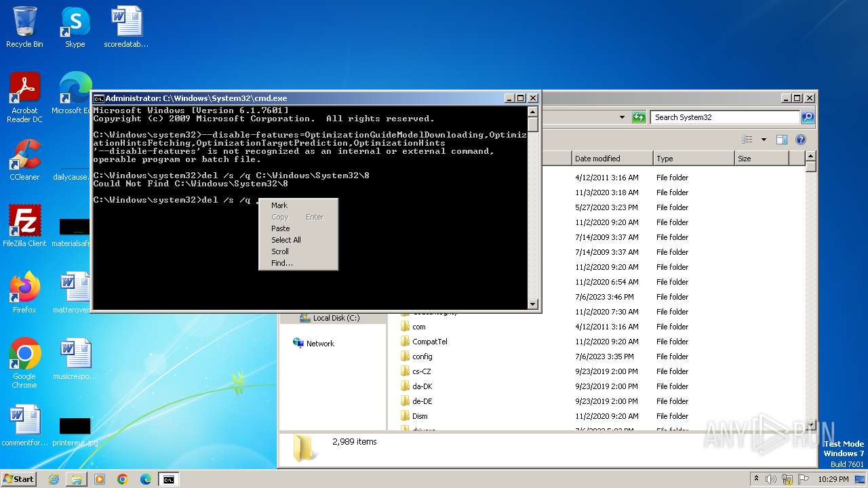Select Network in the navigation pane
The height and width of the screenshot is (488, 868).
(x=314, y=344)
